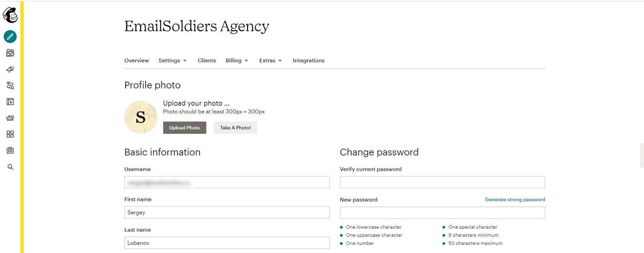Expand the Billing dropdown menu
644x253 pixels.
237,60
